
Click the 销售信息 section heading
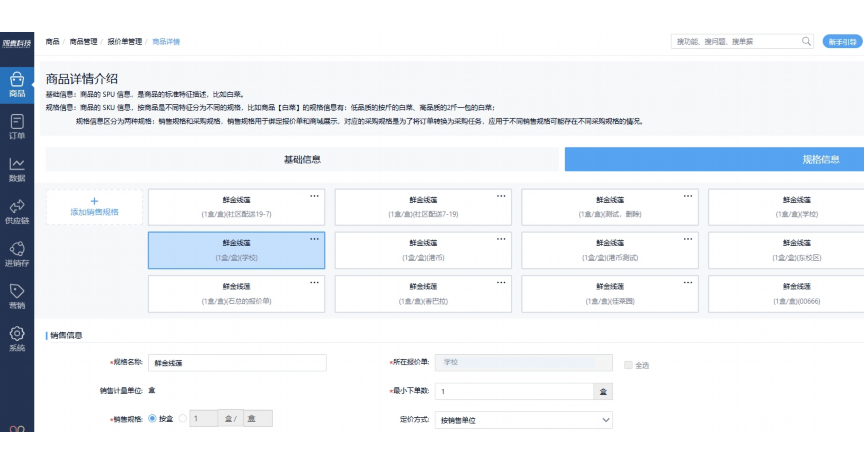(x=66, y=335)
